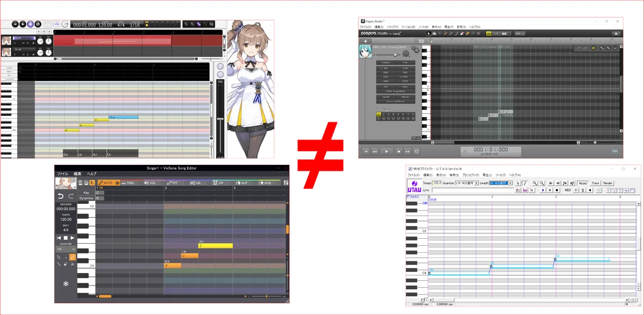
Task: Click the undo arrow in VoiSona
Action: (x=61, y=196)
